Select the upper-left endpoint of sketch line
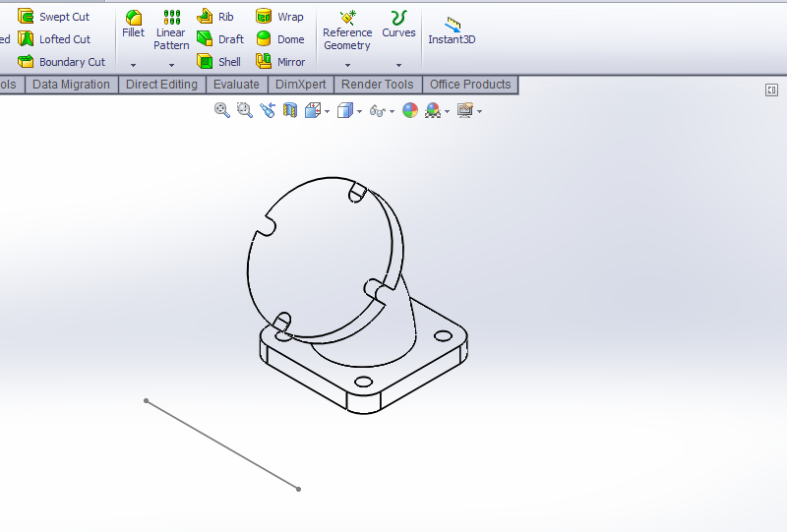Viewport: 787px width, 532px height. (x=146, y=400)
